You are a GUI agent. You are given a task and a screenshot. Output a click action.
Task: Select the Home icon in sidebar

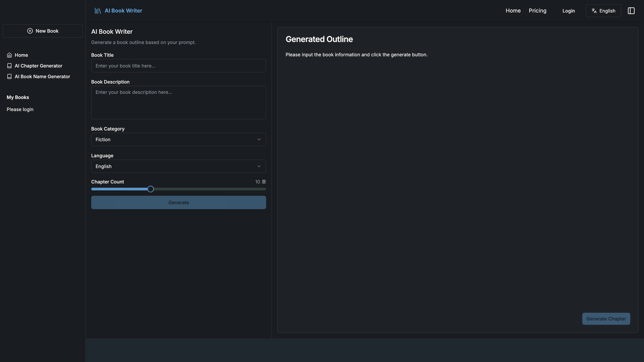point(9,55)
